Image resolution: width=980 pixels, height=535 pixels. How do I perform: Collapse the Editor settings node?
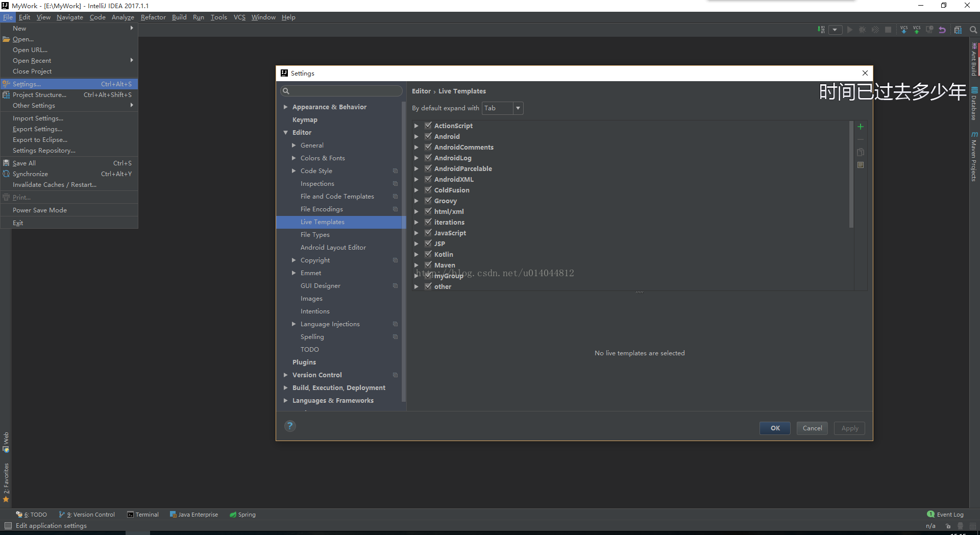click(286, 133)
